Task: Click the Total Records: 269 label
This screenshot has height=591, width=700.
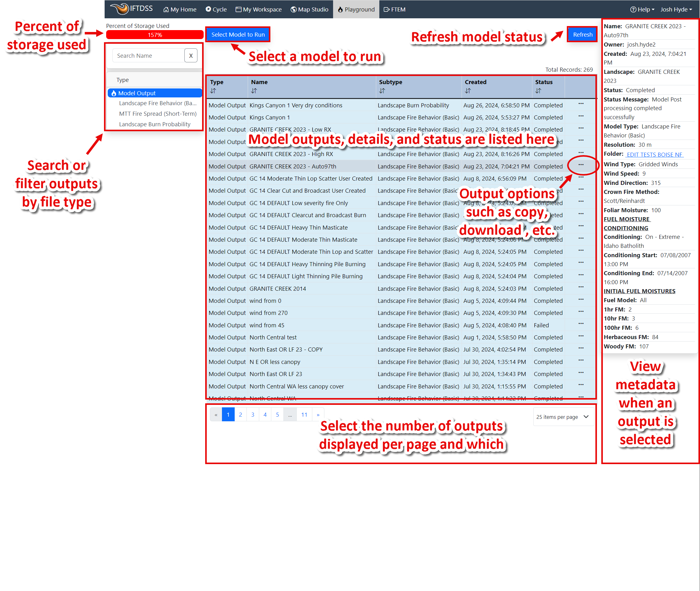Action: (x=569, y=70)
